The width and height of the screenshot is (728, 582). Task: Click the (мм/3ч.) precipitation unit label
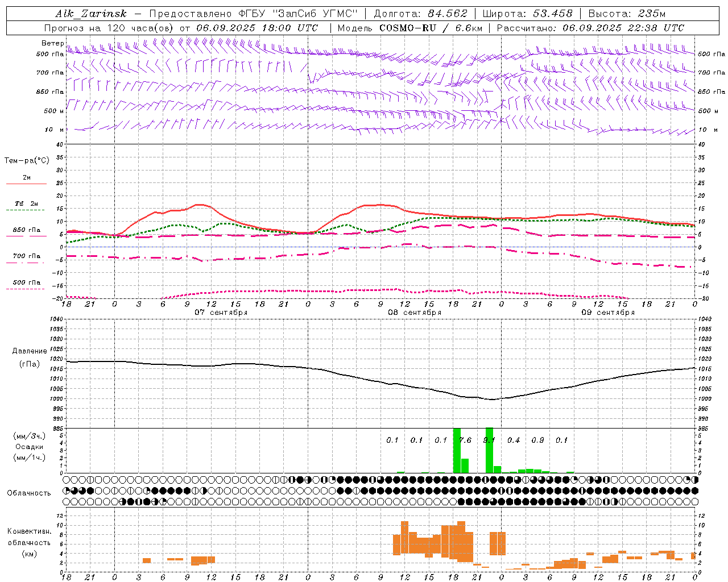pos(30,436)
